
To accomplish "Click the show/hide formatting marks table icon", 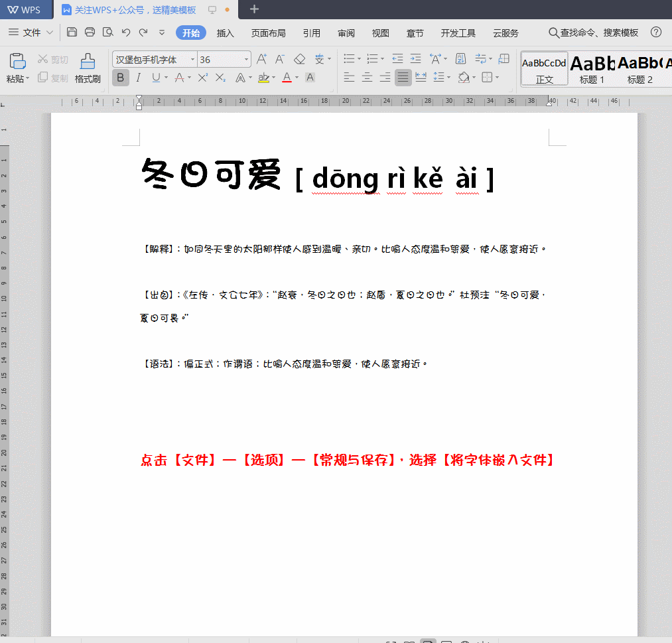I will [x=504, y=59].
